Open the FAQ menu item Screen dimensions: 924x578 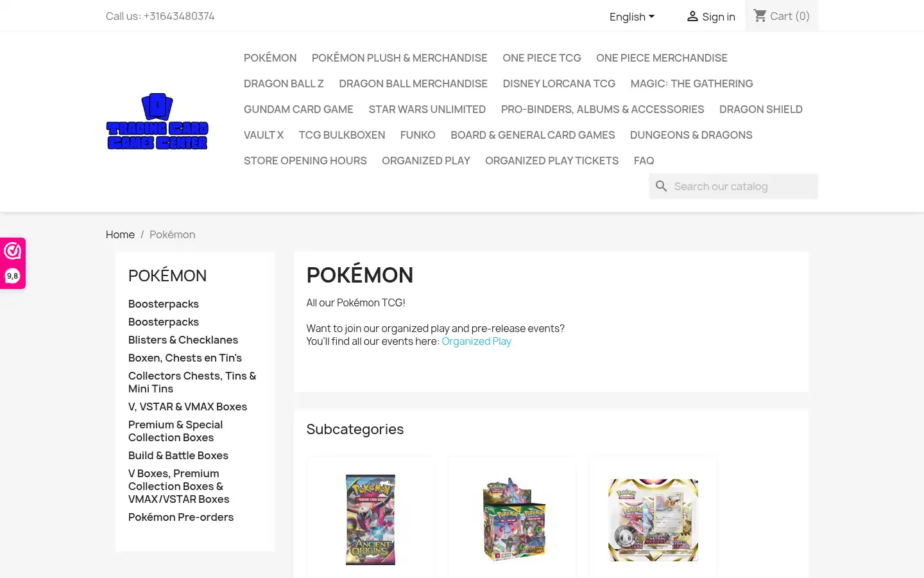[644, 161]
